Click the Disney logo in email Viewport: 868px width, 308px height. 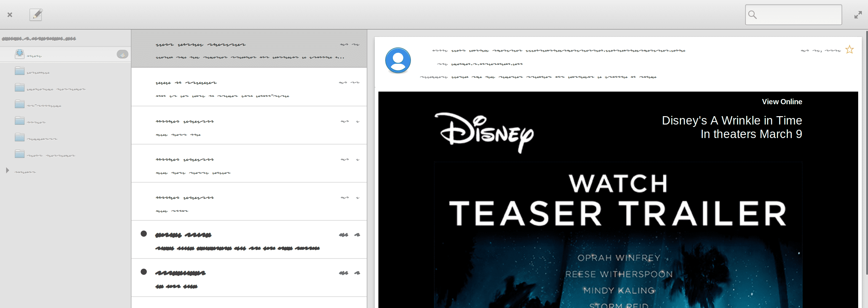[484, 132]
